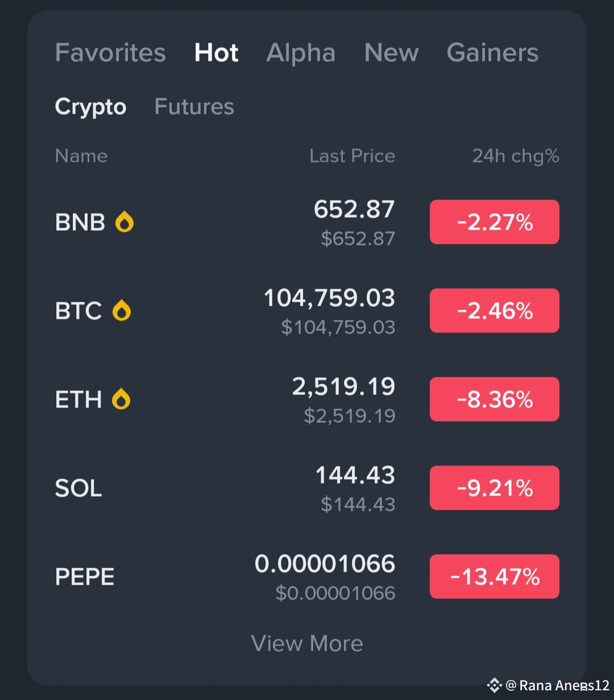The height and width of the screenshot is (700, 614).
Task: Tap SOL's -9.21% change badge
Action: pyautogui.click(x=494, y=488)
